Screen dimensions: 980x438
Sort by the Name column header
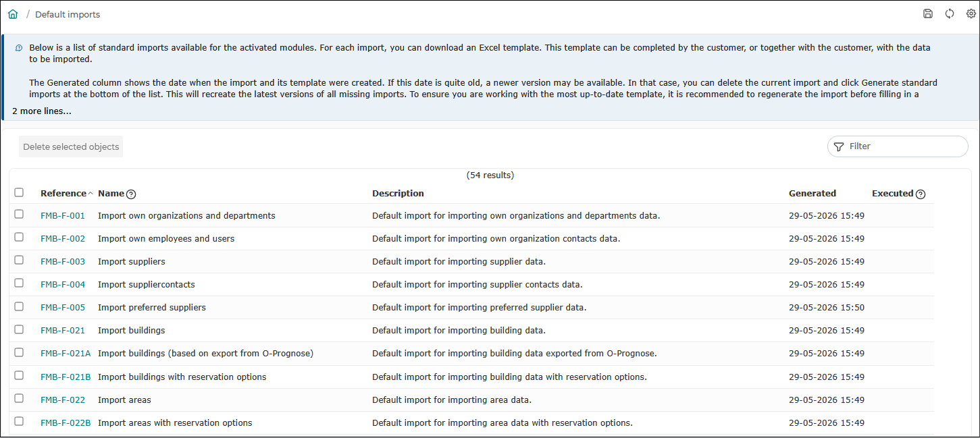pos(111,194)
